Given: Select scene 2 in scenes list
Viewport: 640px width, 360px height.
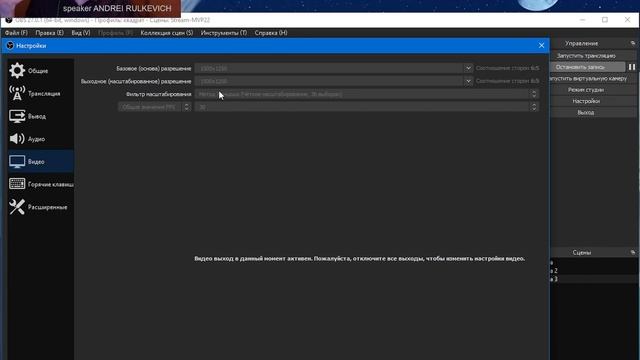Looking at the screenshot, I should coord(593,271).
